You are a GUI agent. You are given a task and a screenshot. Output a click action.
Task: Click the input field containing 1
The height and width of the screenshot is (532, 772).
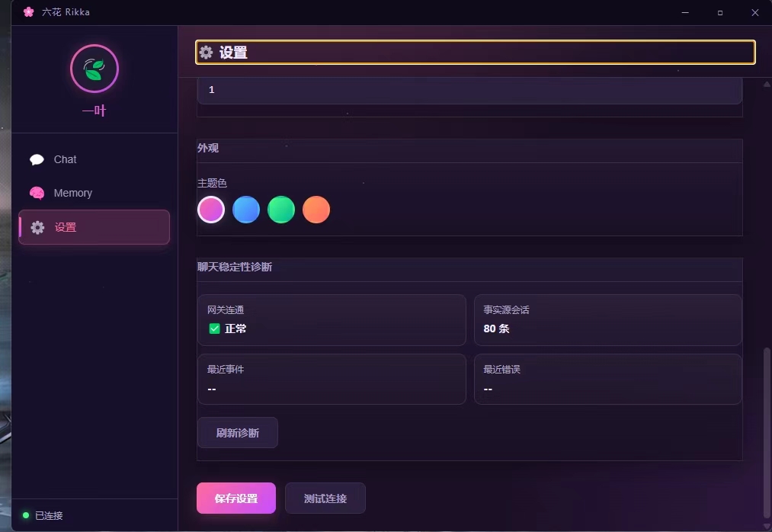click(x=469, y=90)
